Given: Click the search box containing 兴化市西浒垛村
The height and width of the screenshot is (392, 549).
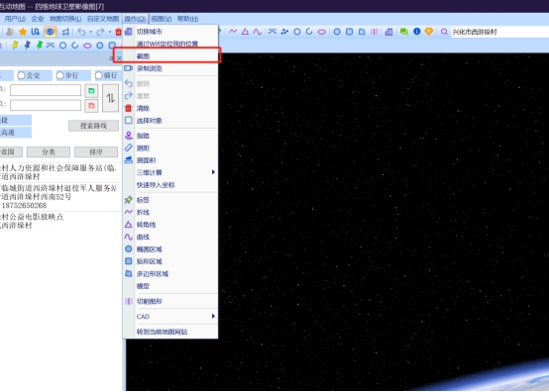Looking at the screenshot, I should click(499, 32).
